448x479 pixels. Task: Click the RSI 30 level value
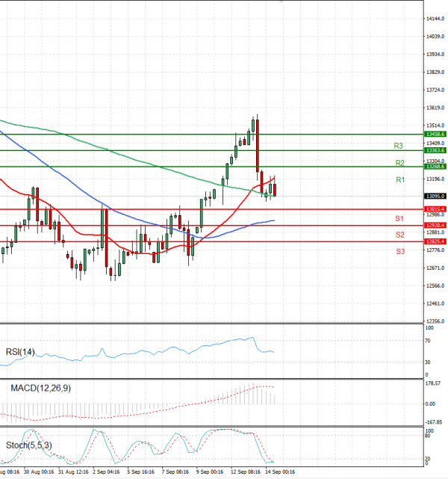point(428,362)
